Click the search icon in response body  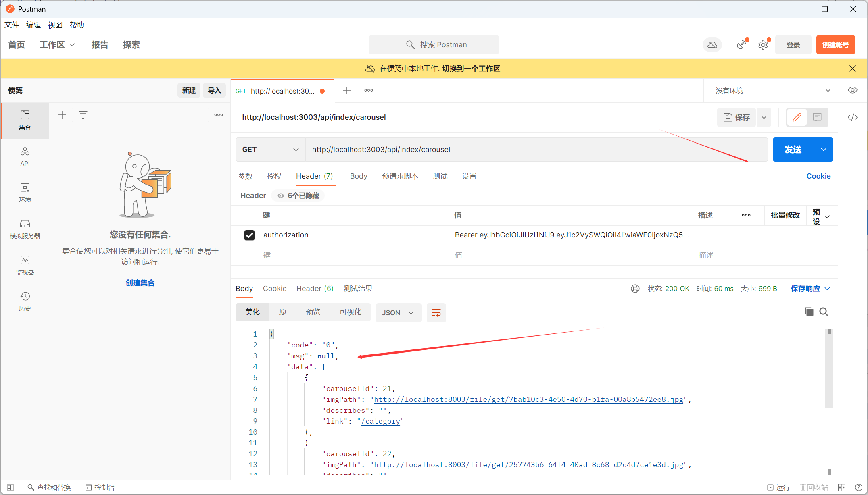tap(824, 312)
